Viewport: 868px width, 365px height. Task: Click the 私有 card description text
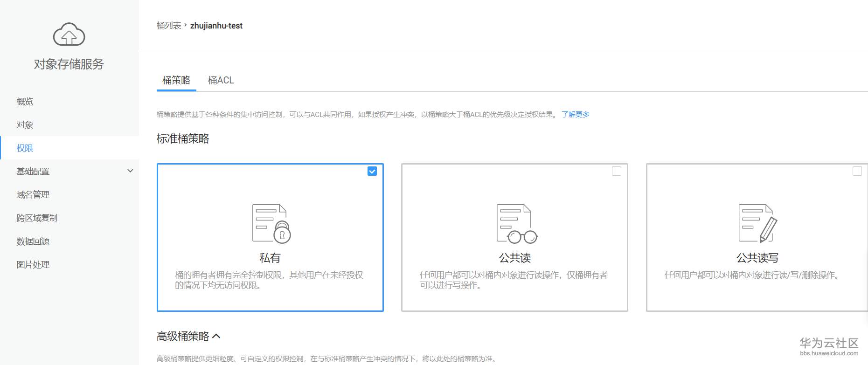(x=269, y=280)
